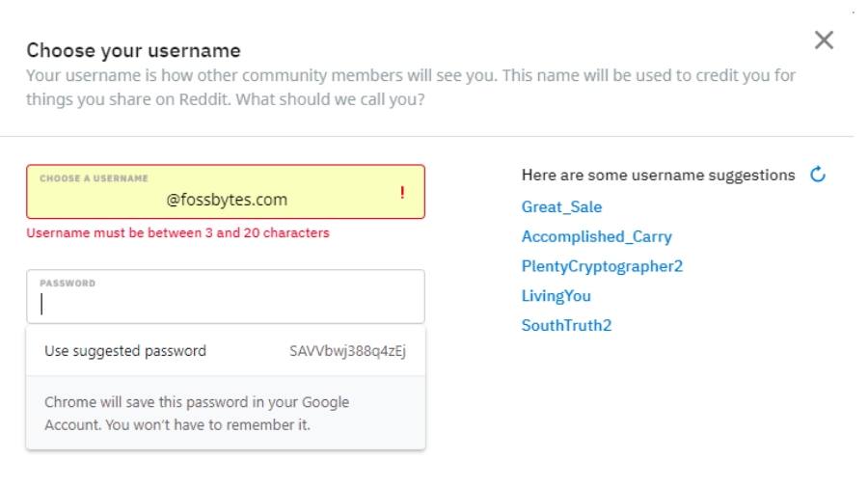
Task: Choose the Accomplished_Carry username suggestion
Action: pos(596,236)
